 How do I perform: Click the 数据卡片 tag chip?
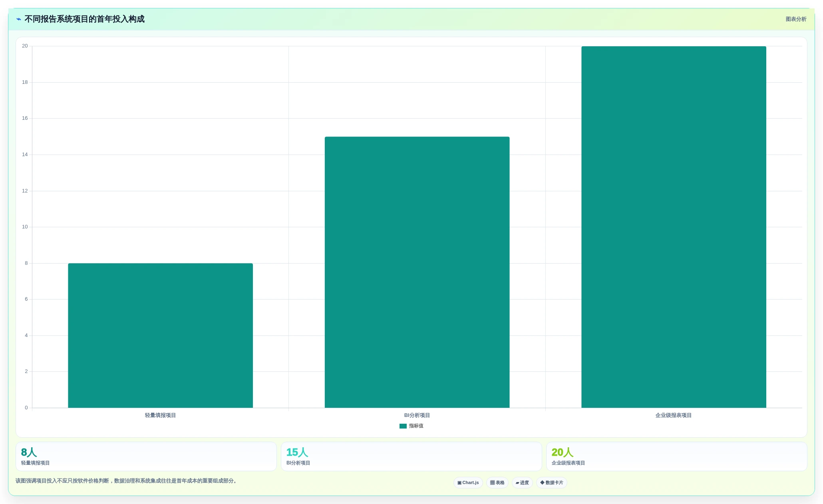pyautogui.click(x=552, y=483)
